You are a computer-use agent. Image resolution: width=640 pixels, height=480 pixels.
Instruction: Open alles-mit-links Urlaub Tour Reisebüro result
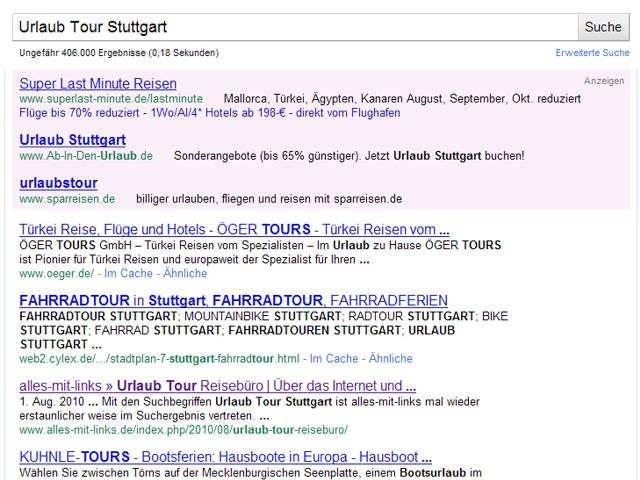click(x=217, y=386)
